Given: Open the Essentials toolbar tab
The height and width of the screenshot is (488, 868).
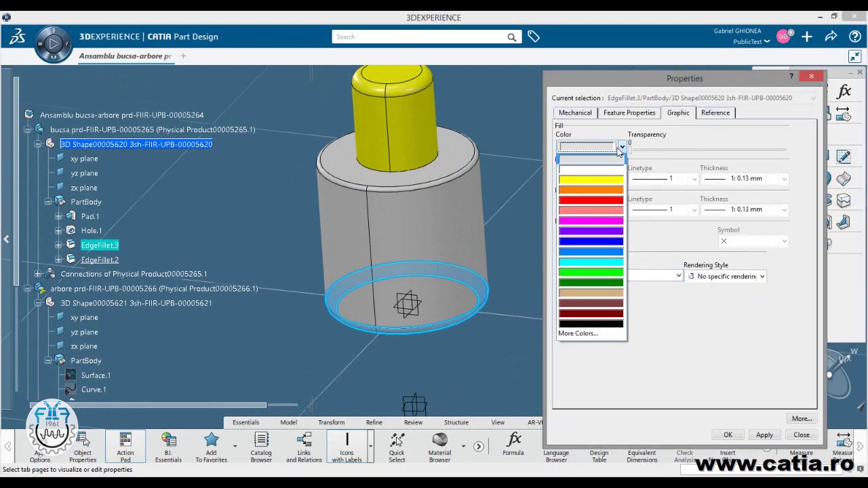Looking at the screenshot, I should coord(245,422).
